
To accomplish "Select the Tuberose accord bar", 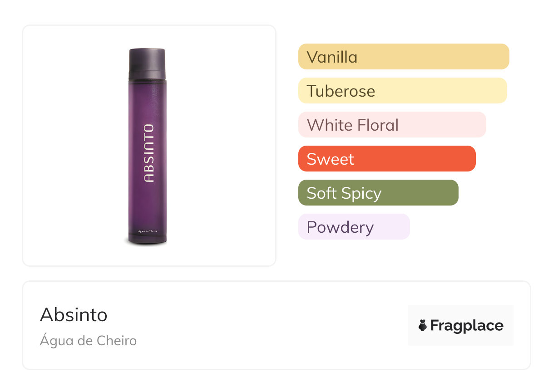I will click(x=403, y=91).
